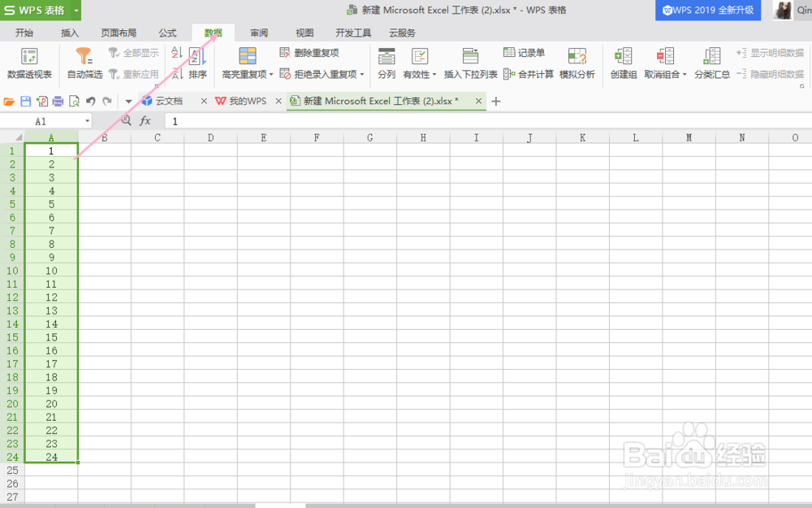
Task: Open the 云服务 ribbon tab
Action: 402,33
